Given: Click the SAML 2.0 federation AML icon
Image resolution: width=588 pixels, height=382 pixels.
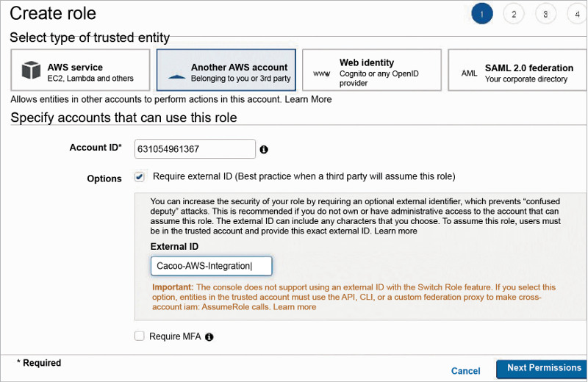Looking at the screenshot, I should pyautogui.click(x=469, y=73).
